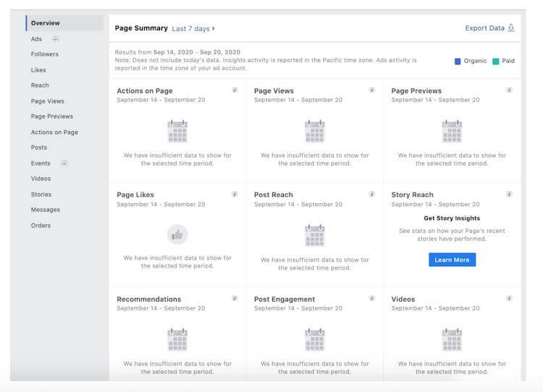Open Orders in the sidebar
Viewport: 543px width, 392px height.
coord(41,226)
